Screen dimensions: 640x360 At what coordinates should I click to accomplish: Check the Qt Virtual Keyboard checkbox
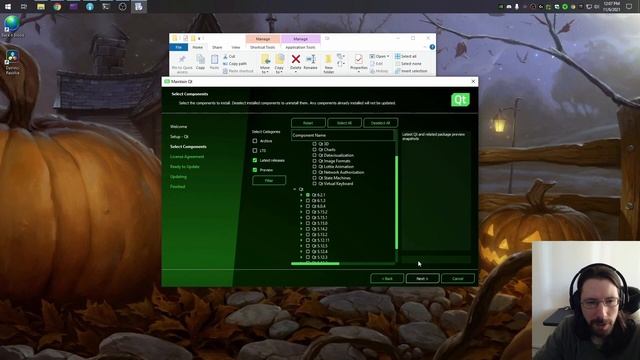(314, 184)
